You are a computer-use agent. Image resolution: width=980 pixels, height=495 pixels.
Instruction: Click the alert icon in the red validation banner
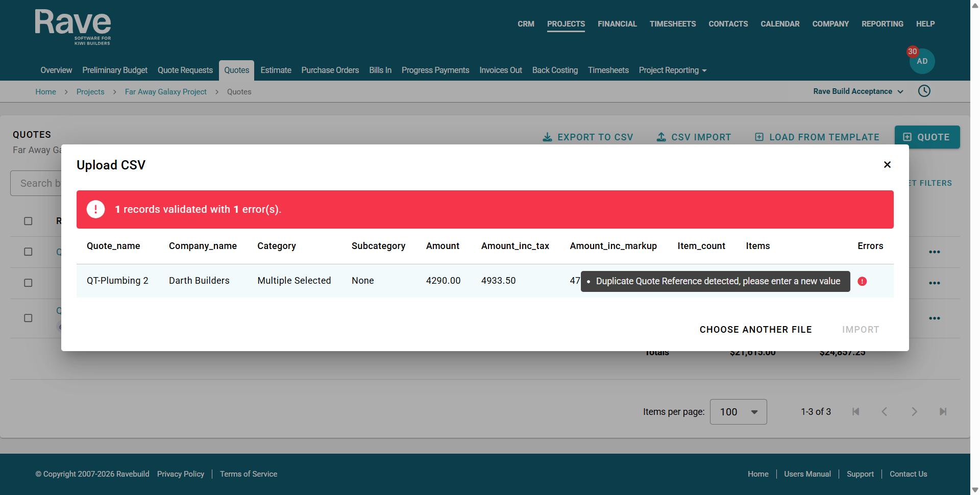pyautogui.click(x=95, y=209)
